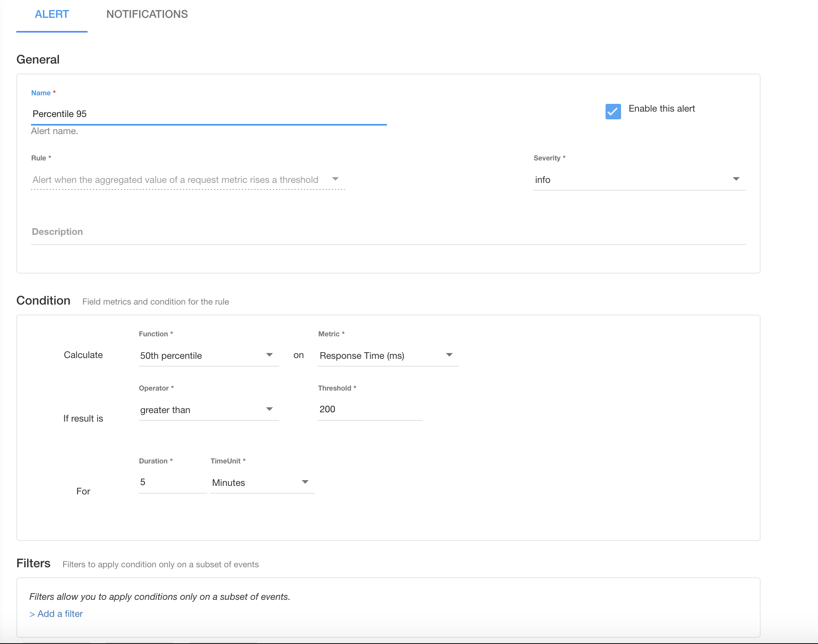The image size is (818, 644).
Task: Click the Description text field
Action: (388, 232)
